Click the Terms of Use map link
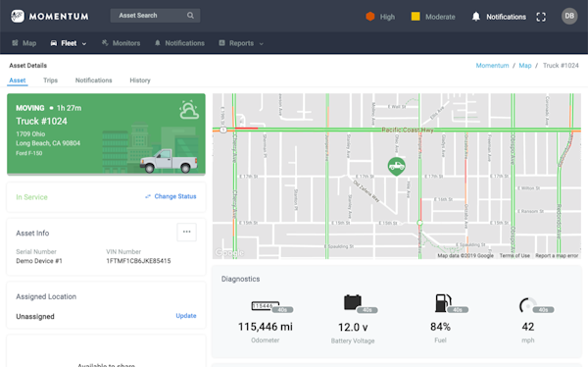The width and height of the screenshot is (588, 367). [x=514, y=256]
